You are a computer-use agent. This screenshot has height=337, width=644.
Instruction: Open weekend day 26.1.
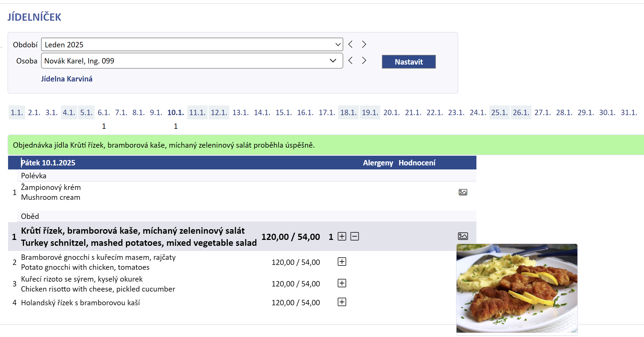click(x=521, y=112)
